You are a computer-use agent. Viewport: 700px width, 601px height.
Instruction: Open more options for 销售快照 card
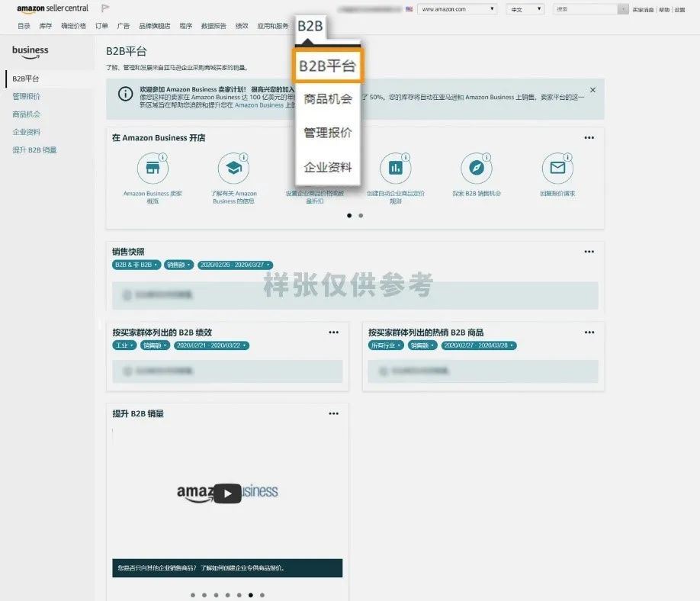pos(589,252)
